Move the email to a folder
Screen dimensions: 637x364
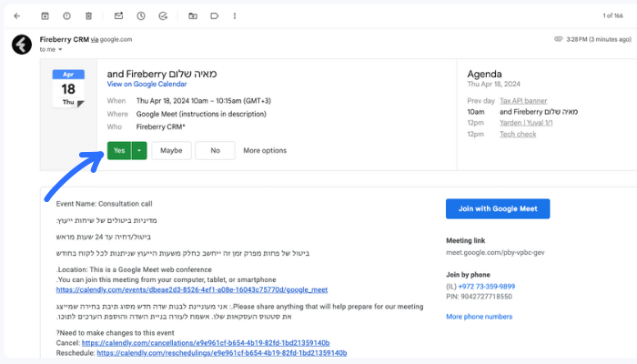193,15
